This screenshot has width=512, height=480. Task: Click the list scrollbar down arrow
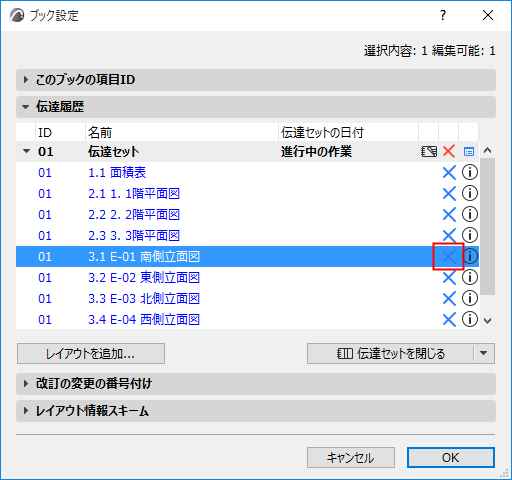pos(487,321)
